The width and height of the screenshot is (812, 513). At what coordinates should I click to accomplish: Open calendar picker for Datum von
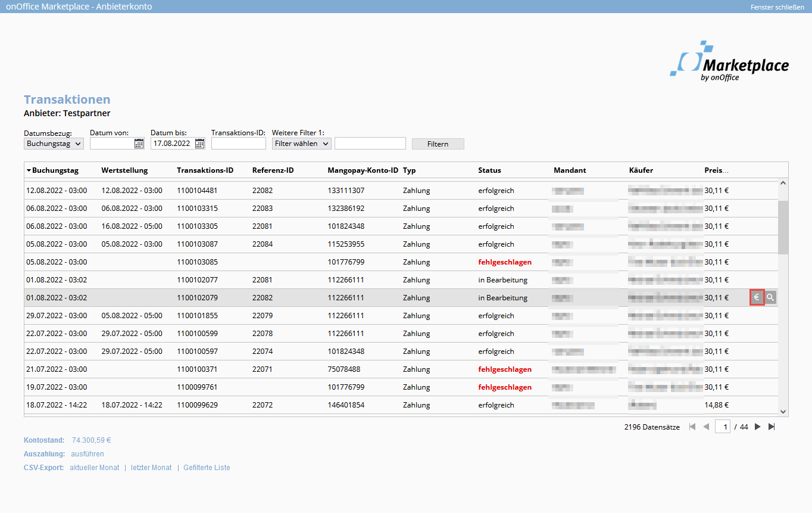[x=139, y=144]
